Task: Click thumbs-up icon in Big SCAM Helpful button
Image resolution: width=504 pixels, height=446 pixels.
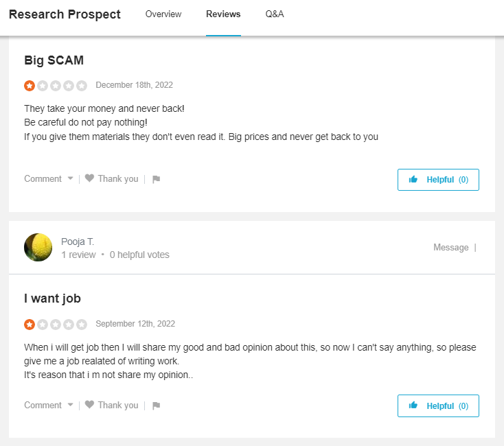Action: [x=413, y=180]
